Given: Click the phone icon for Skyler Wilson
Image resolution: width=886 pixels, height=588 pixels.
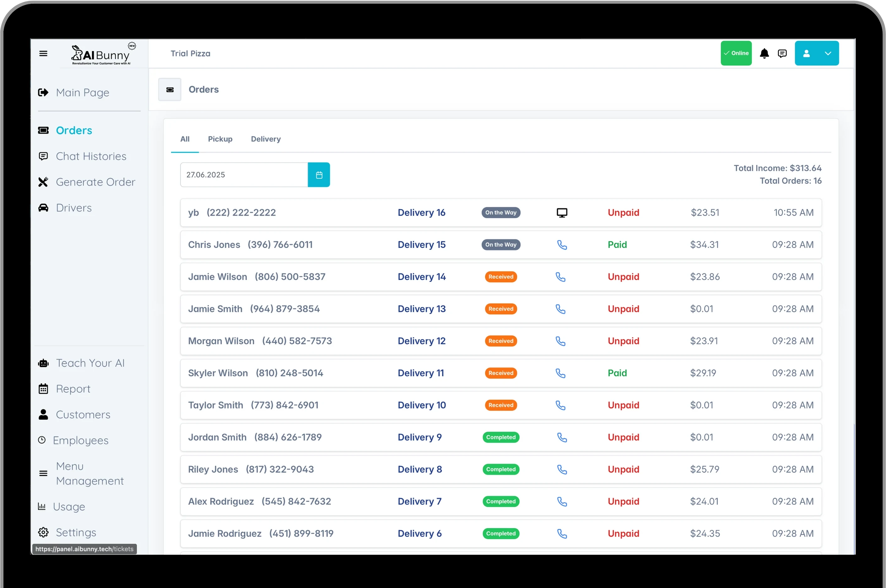Looking at the screenshot, I should point(560,374).
